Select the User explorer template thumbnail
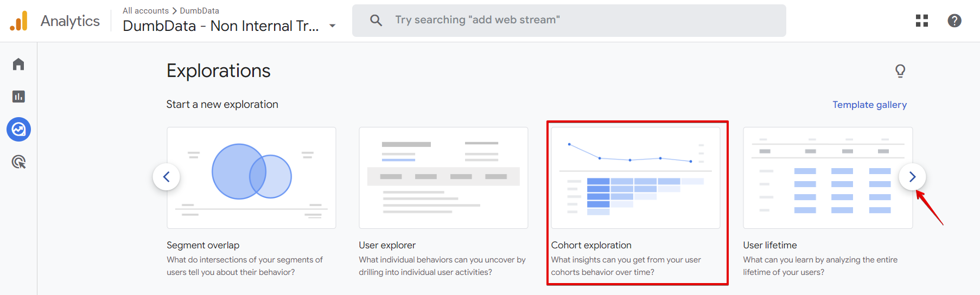Image resolution: width=980 pixels, height=295 pixels. [x=443, y=178]
